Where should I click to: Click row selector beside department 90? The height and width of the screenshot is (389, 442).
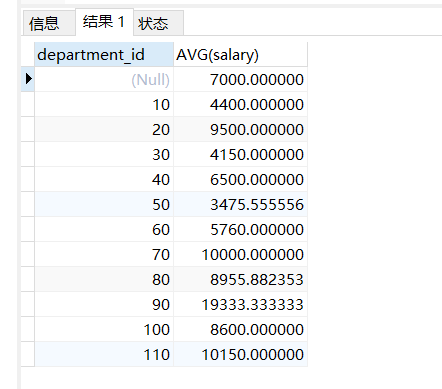pyautogui.click(x=28, y=304)
